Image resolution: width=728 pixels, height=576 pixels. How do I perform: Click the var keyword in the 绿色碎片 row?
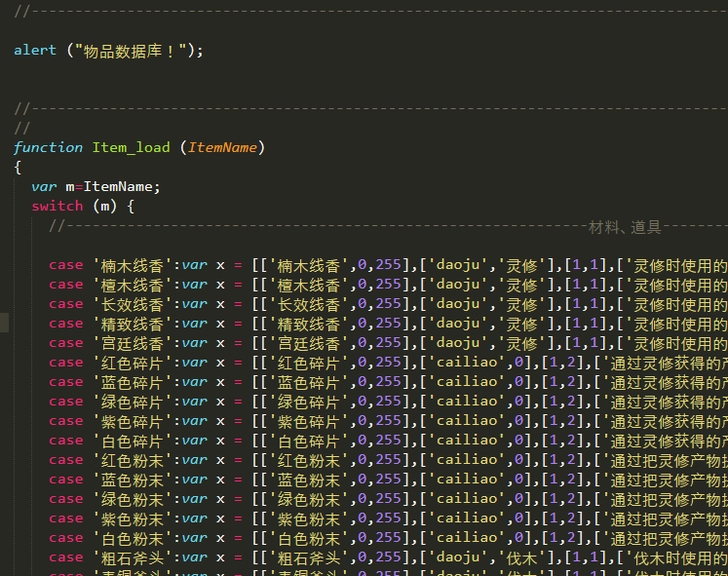point(194,402)
